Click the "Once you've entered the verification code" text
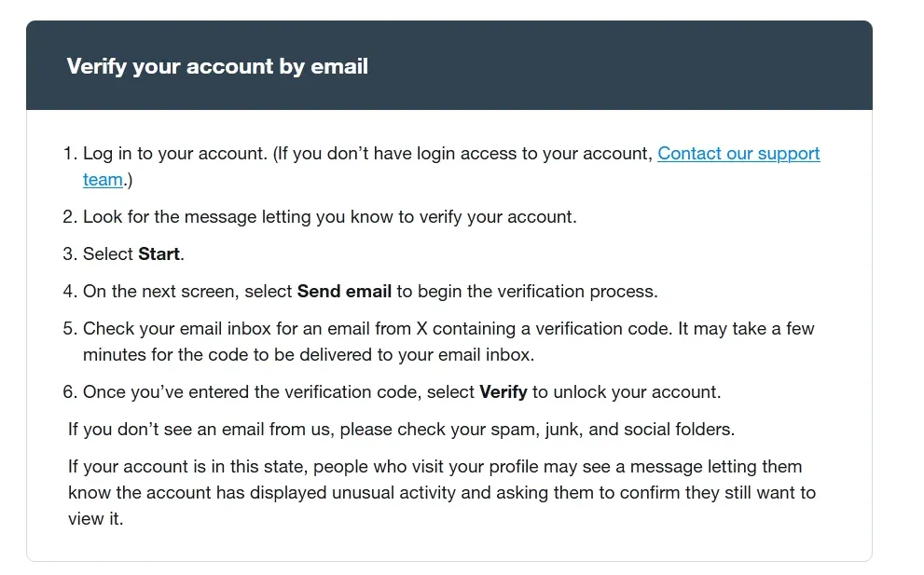Viewport: 924px width, 575px height. point(252,392)
